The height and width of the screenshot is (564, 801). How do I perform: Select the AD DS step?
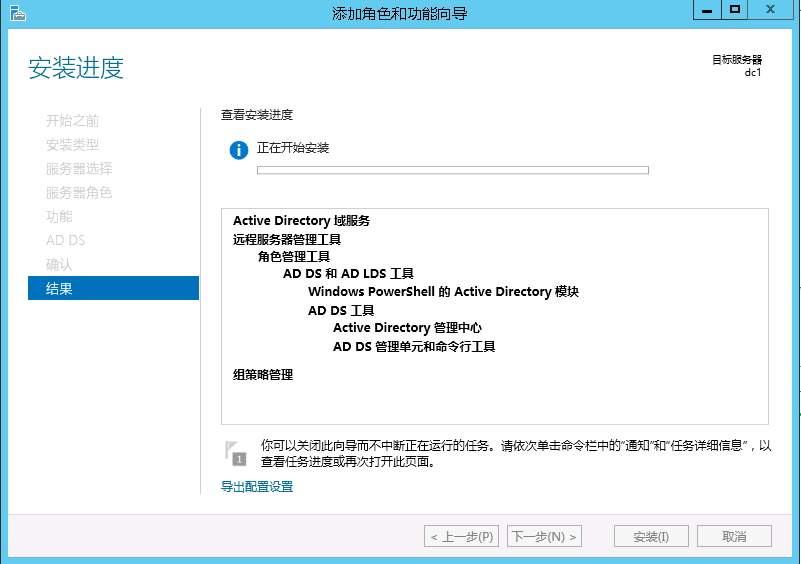point(66,240)
